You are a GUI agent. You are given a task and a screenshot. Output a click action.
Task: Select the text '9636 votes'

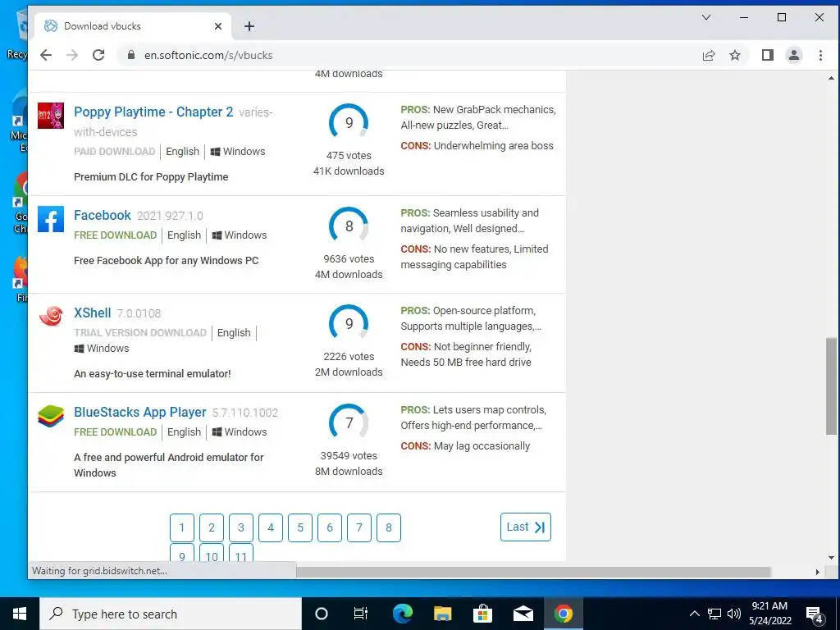click(x=349, y=258)
